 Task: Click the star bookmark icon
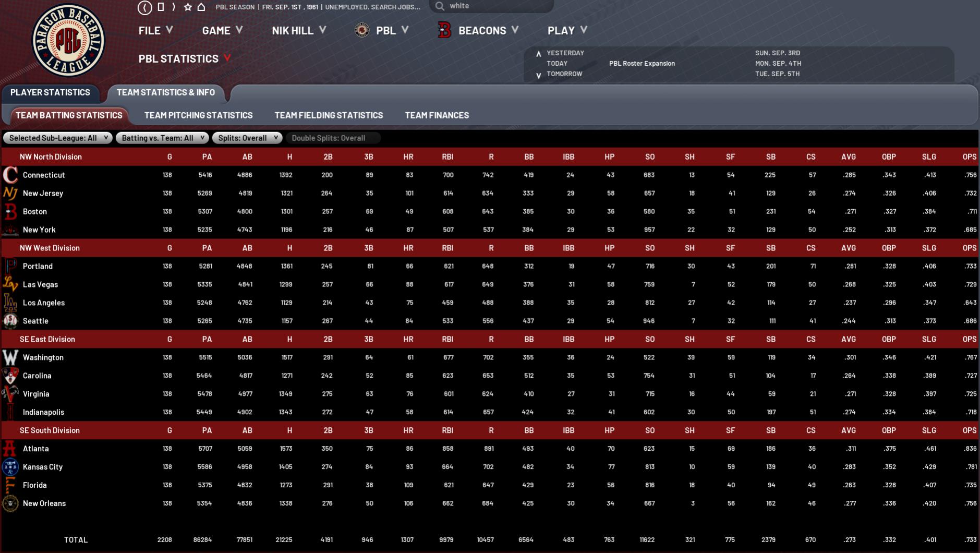click(x=188, y=7)
